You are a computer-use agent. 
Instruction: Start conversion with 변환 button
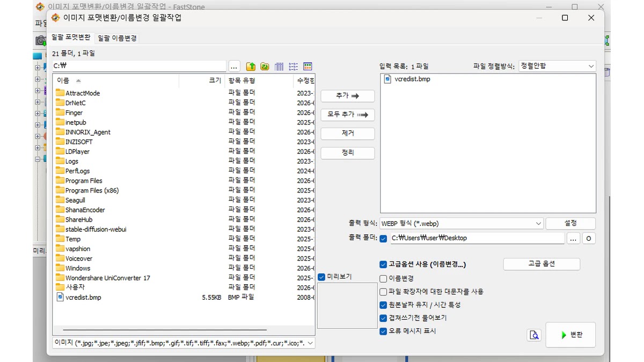tap(570, 335)
